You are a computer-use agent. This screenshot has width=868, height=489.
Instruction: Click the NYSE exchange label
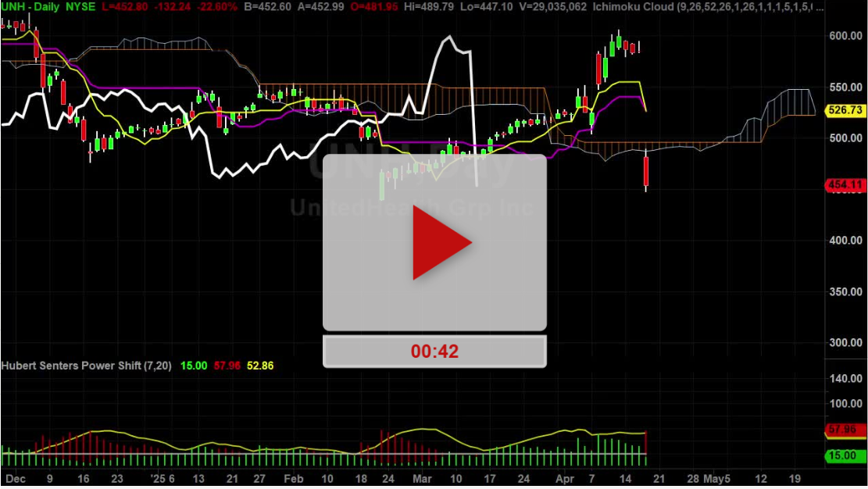pyautogui.click(x=80, y=7)
